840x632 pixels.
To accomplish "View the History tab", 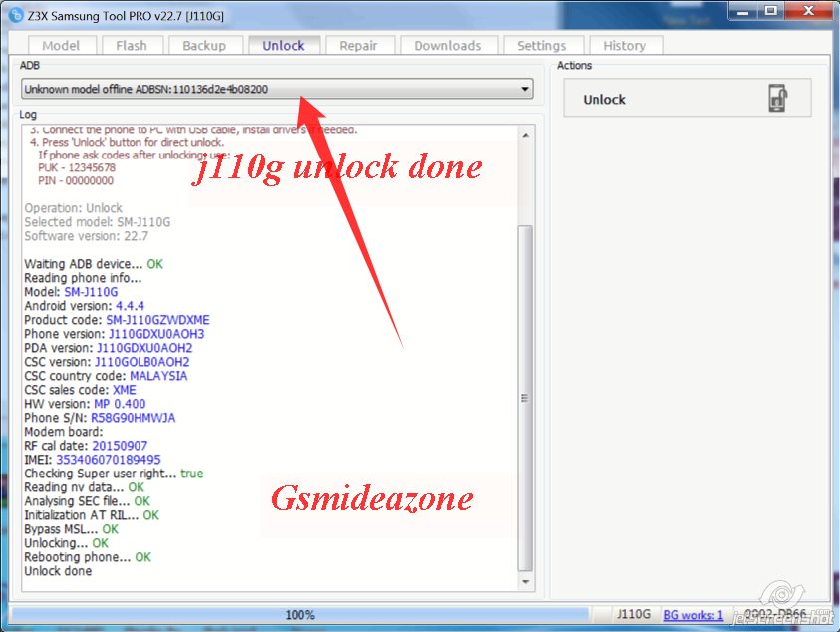I will point(625,46).
